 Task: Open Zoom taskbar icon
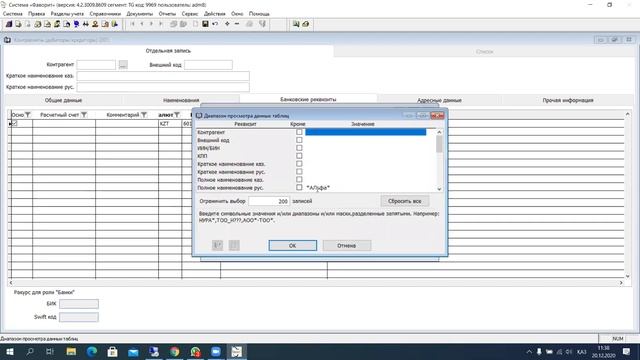click(216, 351)
